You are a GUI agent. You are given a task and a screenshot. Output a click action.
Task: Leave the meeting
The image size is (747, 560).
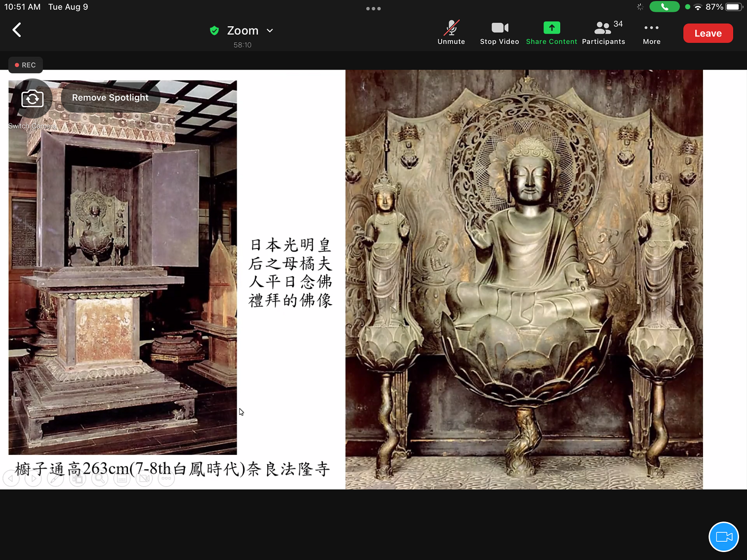coord(707,33)
